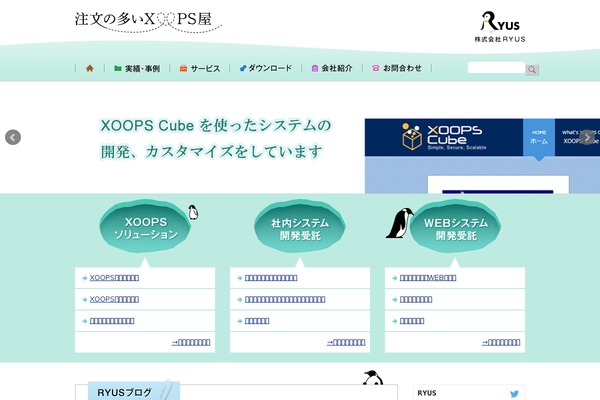The image size is (600, 400).
Task: Click the WEBシステム開発受託 oval button
Action: click(x=455, y=227)
